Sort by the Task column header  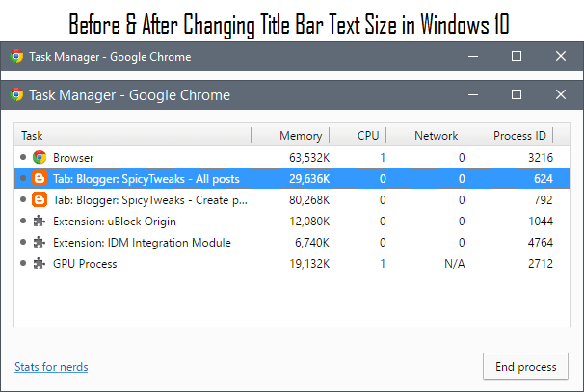coord(133,135)
